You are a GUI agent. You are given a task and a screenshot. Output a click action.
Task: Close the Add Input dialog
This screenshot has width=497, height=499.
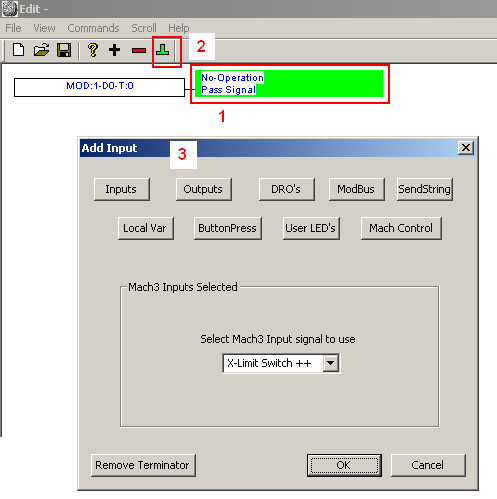(466, 148)
